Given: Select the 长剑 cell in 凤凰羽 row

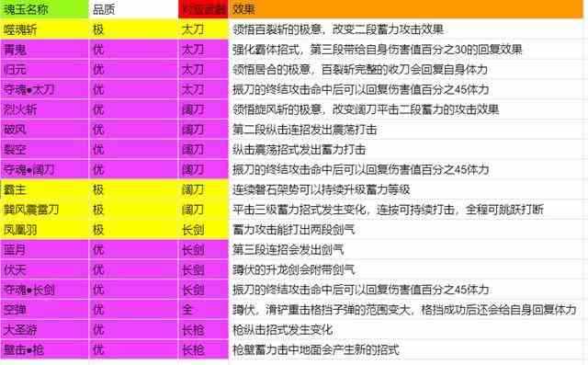Looking at the screenshot, I should tap(203, 230).
